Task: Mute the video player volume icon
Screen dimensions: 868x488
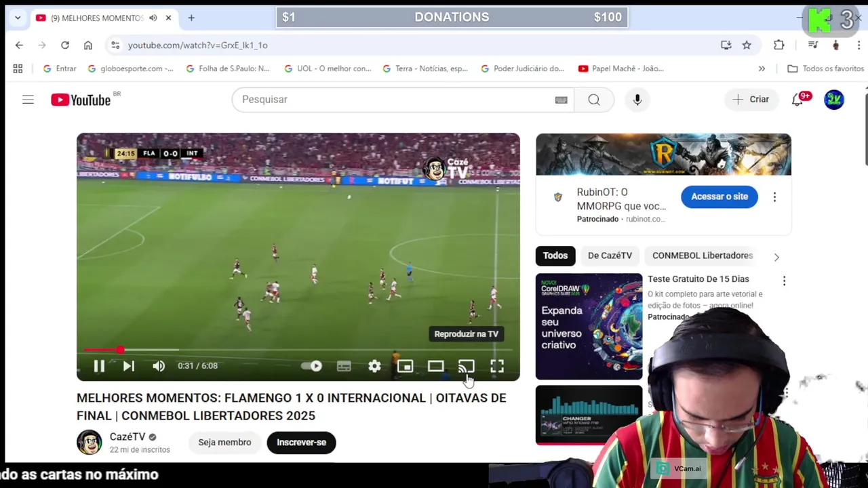Action: tap(159, 366)
